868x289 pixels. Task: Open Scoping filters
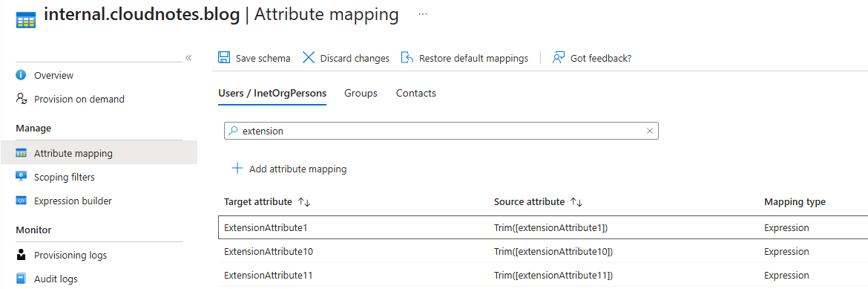click(65, 178)
